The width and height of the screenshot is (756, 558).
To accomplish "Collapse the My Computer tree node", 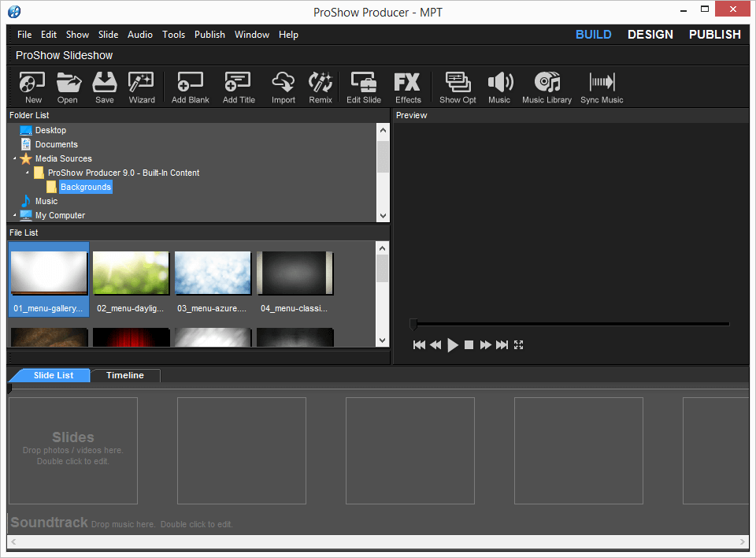I will coord(14,215).
